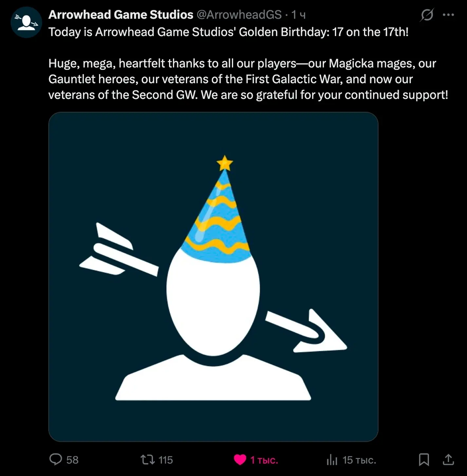
Task: Open the post via the "1 ч" timestamp
Action: click(298, 15)
